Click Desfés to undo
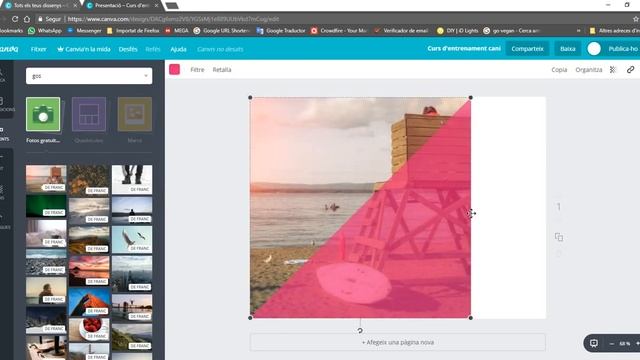 (128, 49)
